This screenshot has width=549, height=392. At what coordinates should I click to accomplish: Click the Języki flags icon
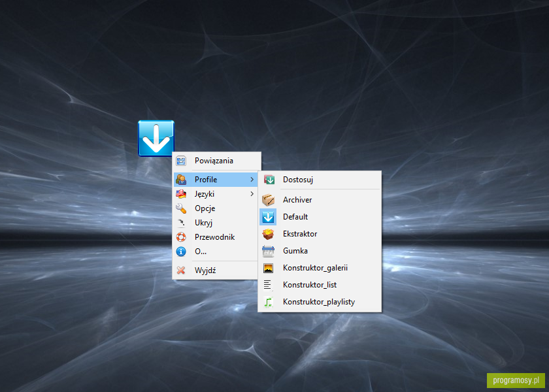click(181, 194)
